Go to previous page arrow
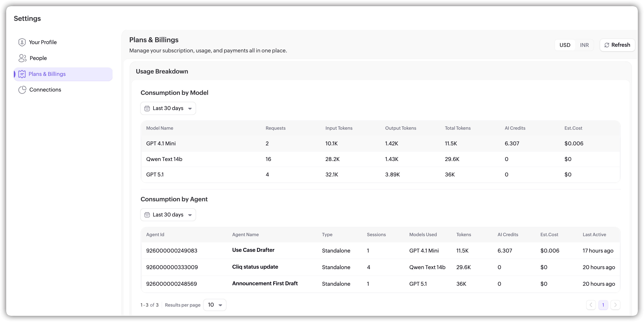Image resolution: width=644 pixels, height=322 pixels. [591, 305]
